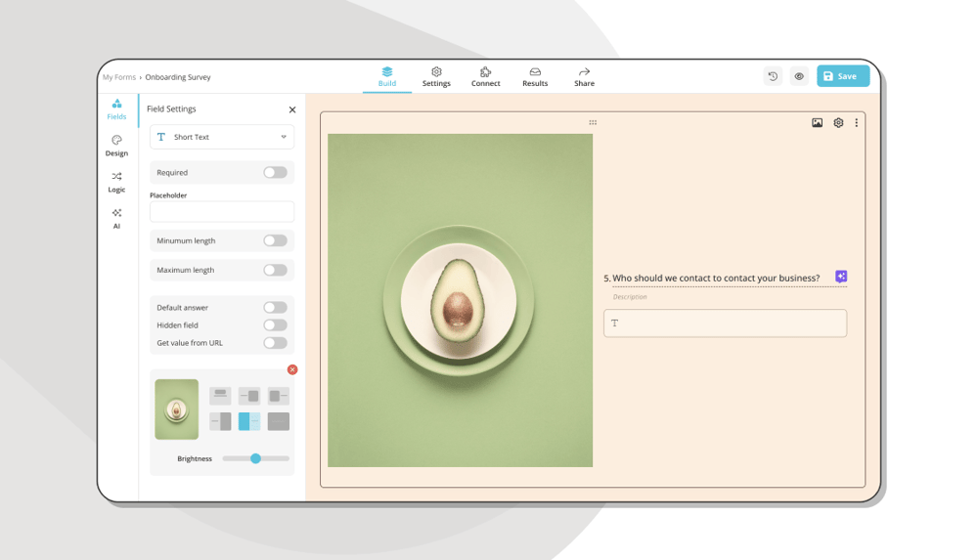
Task: Click the Save button
Action: pyautogui.click(x=842, y=76)
